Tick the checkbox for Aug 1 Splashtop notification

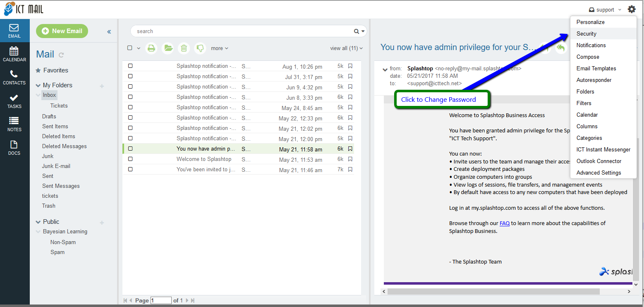130,66
